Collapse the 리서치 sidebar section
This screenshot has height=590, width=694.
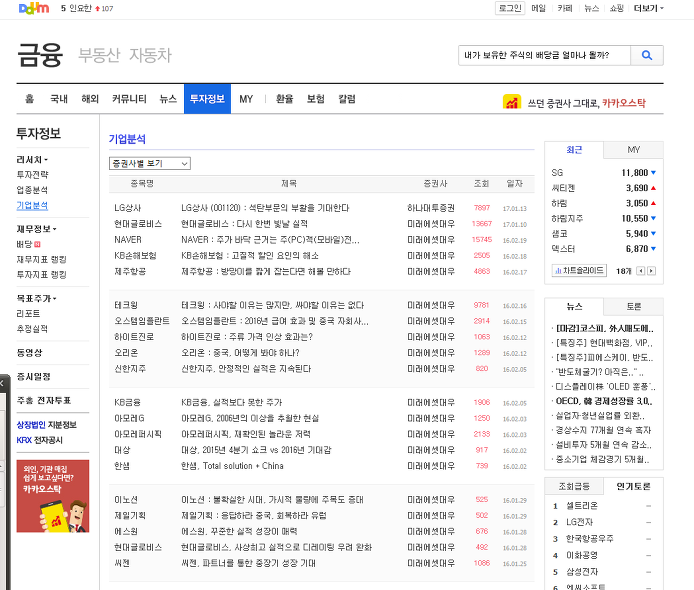coord(32,159)
